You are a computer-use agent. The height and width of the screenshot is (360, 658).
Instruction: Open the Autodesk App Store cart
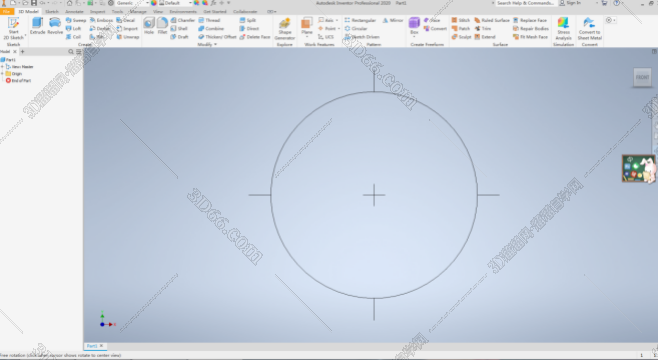coord(604,3)
